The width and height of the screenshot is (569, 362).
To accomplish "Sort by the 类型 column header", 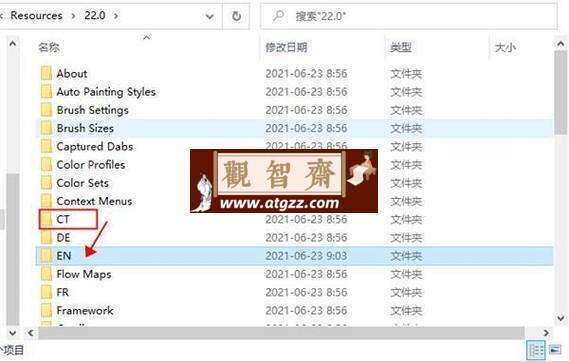I will pyautogui.click(x=401, y=47).
